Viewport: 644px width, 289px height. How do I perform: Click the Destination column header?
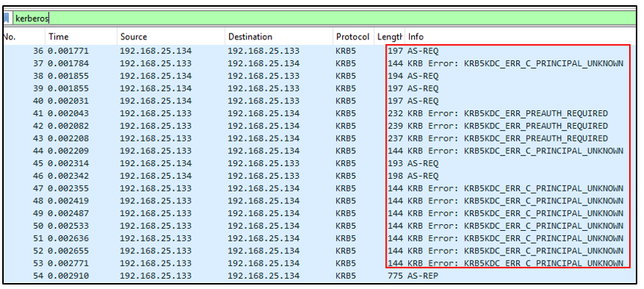click(279, 36)
